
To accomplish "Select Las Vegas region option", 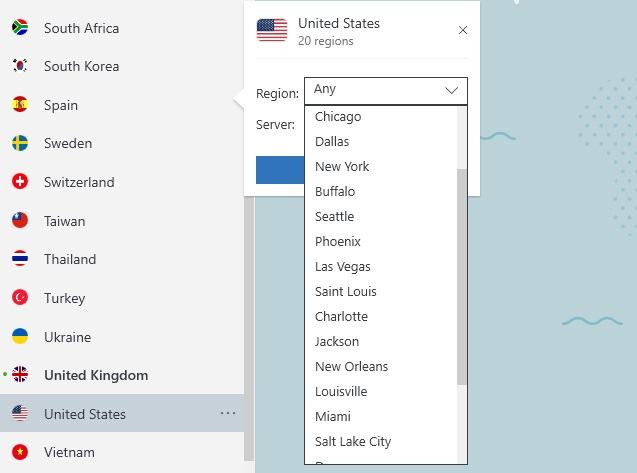I will click(x=342, y=267).
